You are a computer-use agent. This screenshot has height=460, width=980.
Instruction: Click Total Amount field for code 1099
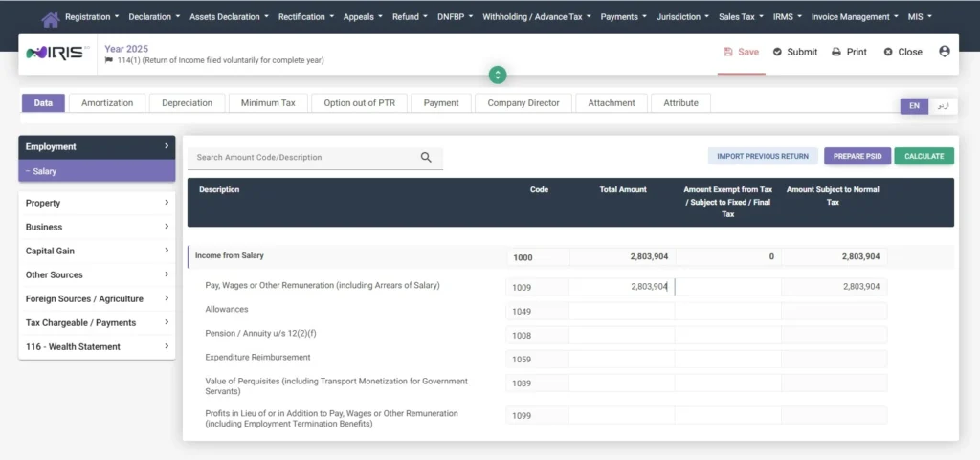click(x=622, y=415)
